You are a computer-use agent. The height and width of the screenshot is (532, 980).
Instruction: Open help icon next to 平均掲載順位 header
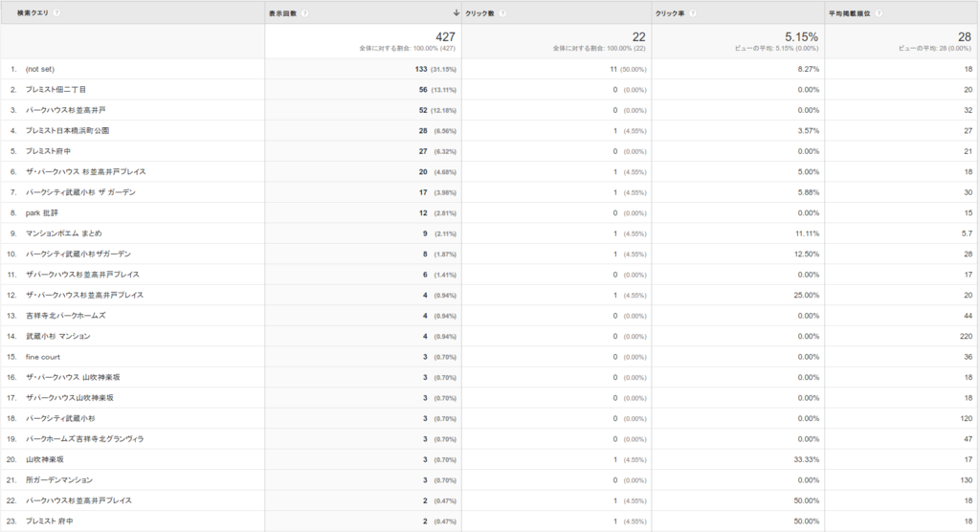tap(879, 13)
